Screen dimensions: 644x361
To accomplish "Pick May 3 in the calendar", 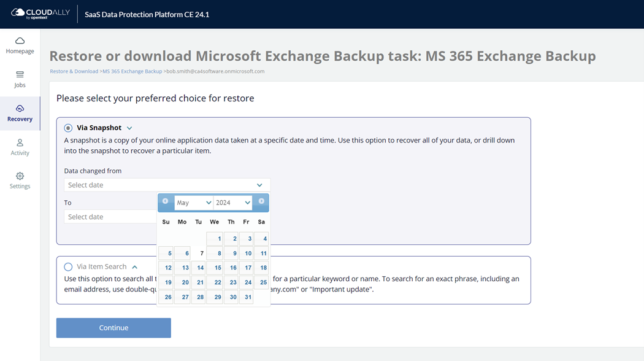I will coord(246,238).
